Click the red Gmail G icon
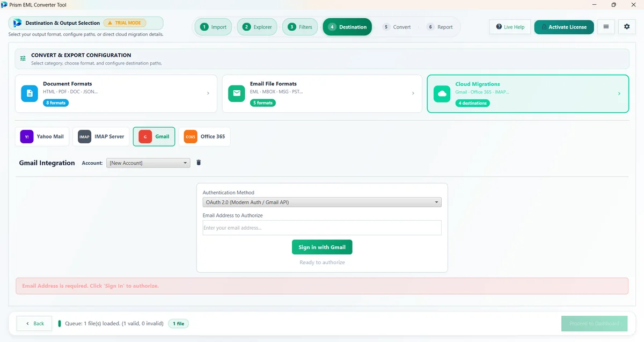 [145, 136]
